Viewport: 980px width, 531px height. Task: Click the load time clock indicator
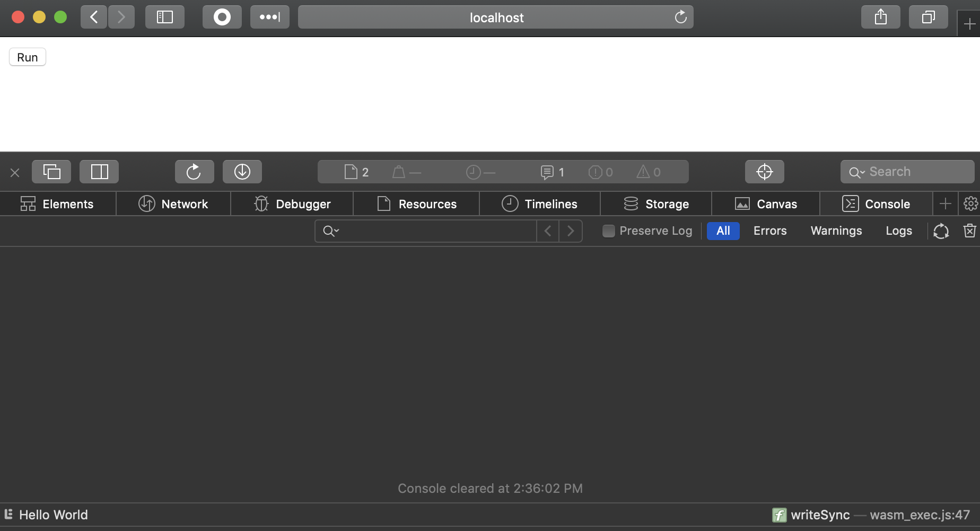click(x=480, y=172)
